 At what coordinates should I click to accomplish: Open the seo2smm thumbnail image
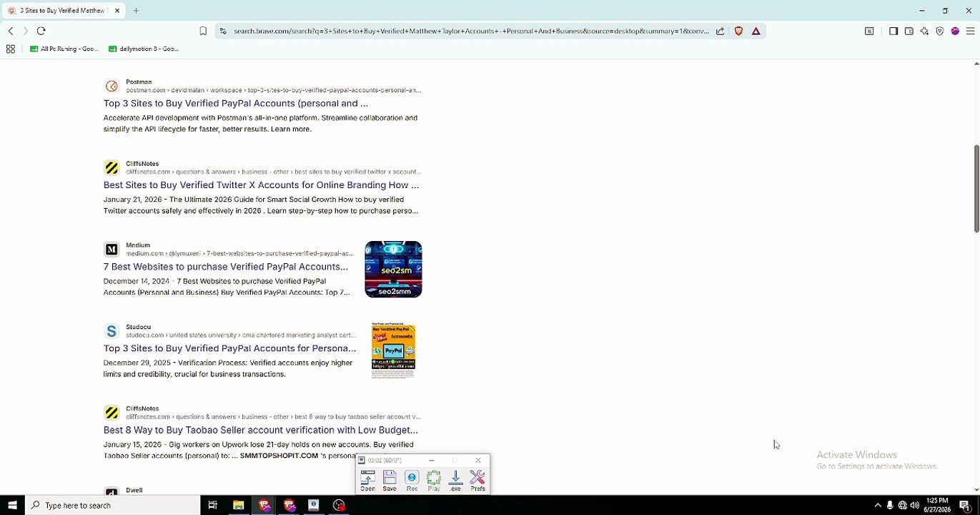[x=393, y=269]
